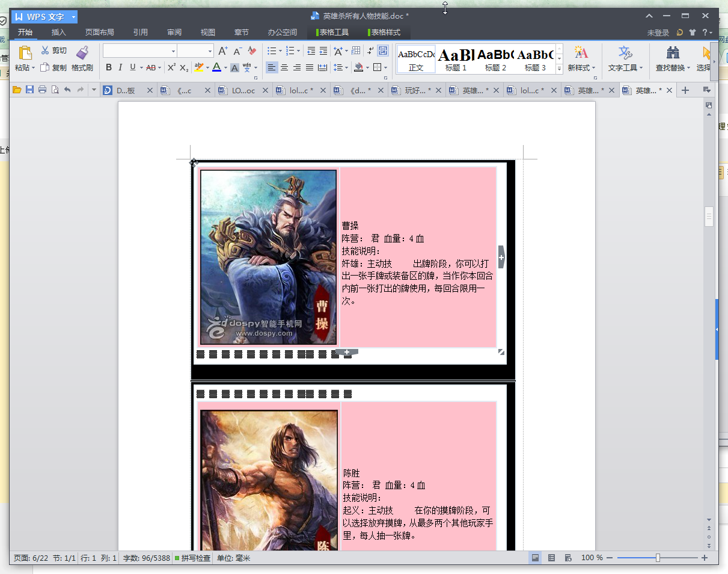Toggle Italic formatting
The width and height of the screenshot is (728, 574).
120,67
